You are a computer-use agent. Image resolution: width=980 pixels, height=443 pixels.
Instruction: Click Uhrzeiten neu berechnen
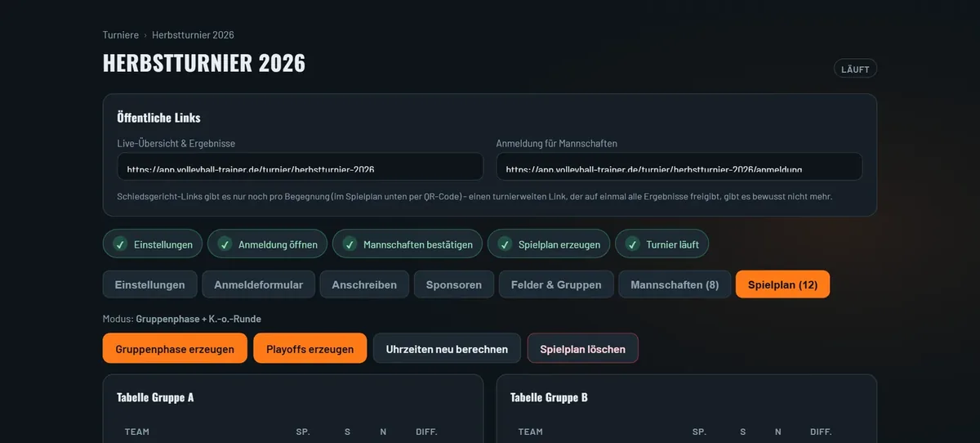coord(447,348)
